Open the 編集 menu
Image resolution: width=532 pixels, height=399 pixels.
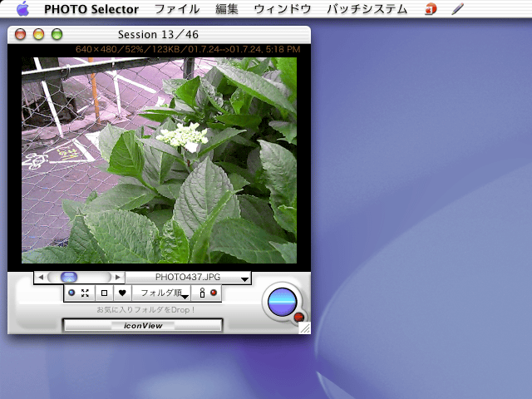(227, 9)
